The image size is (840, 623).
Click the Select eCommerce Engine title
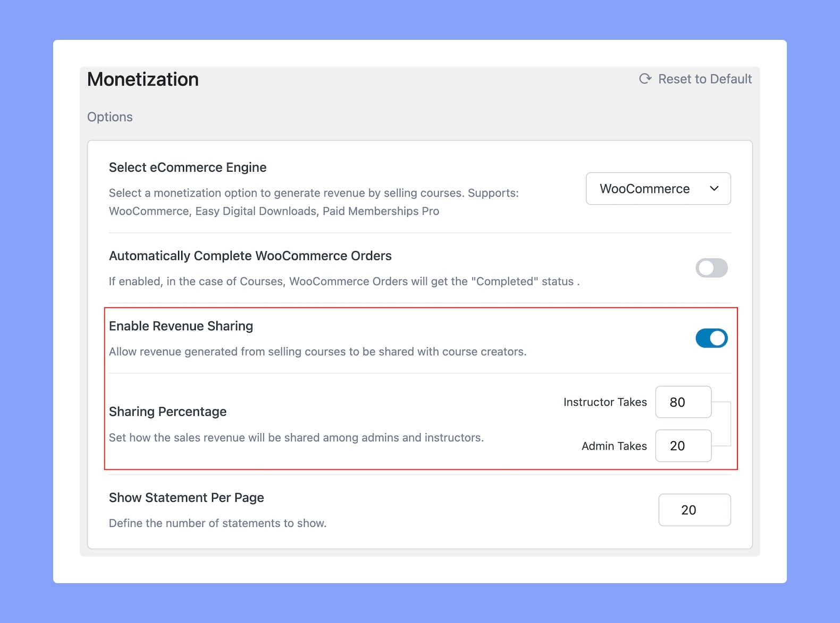point(188,167)
